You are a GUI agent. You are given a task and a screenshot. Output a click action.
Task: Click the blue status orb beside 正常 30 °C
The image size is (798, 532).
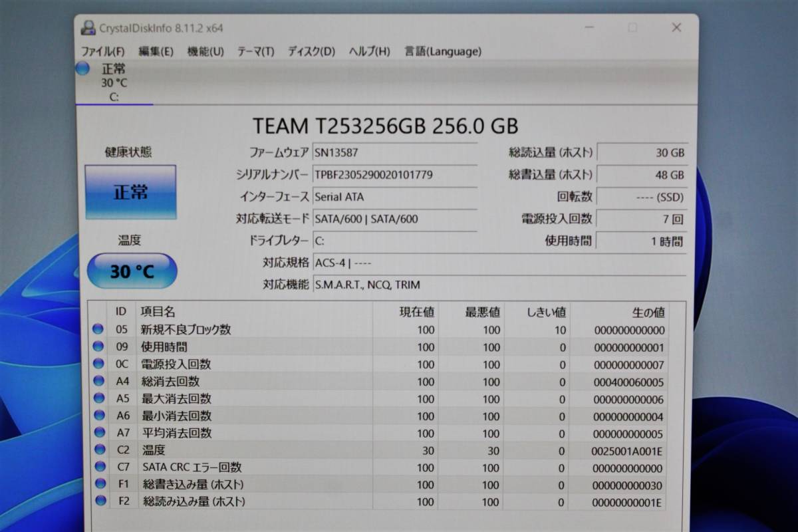(x=82, y=68)
